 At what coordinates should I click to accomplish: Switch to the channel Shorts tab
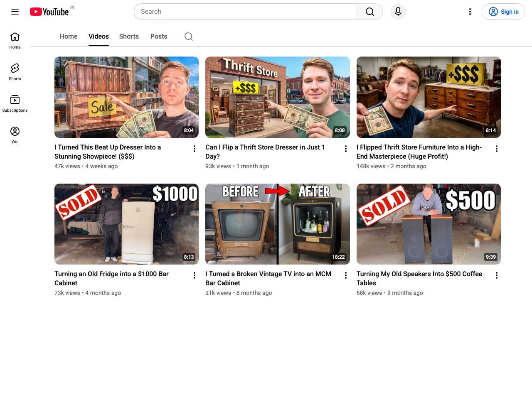(129, 37)
